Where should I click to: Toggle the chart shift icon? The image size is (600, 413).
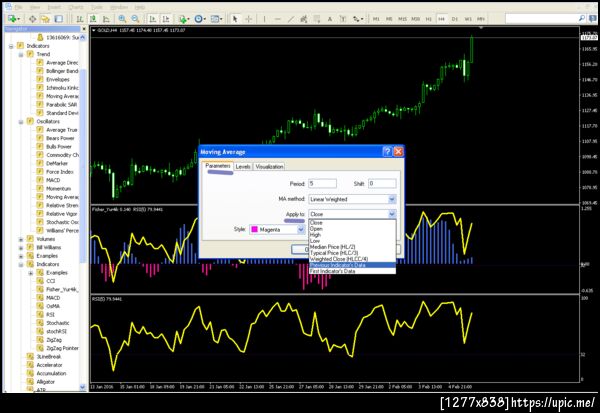tap(166, 19)
